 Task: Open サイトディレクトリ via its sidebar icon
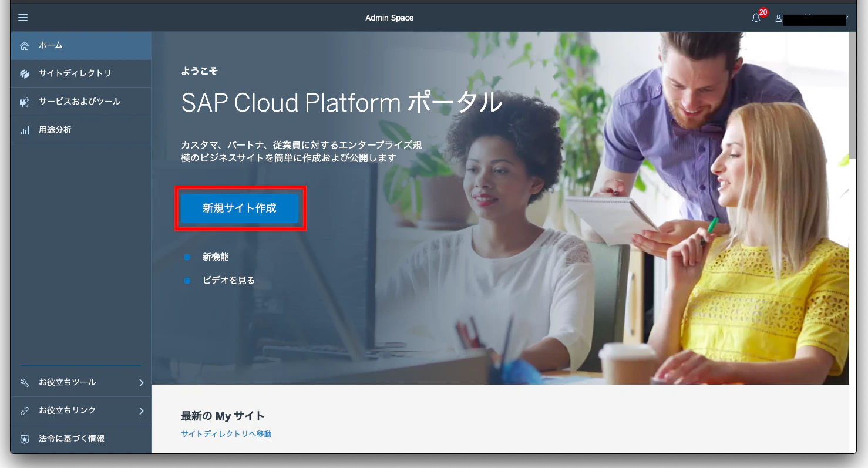[x=25, y=73]
